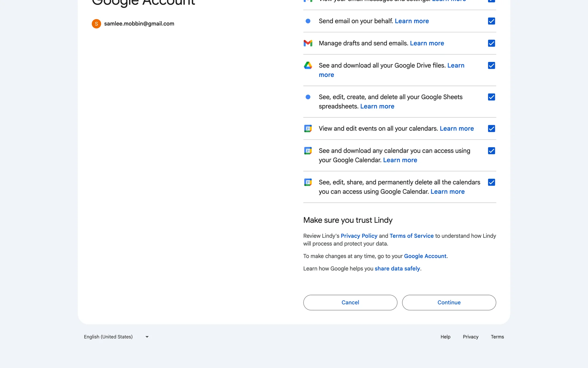Click the blue dot beside Send email on your behalf

coord(308,21)
